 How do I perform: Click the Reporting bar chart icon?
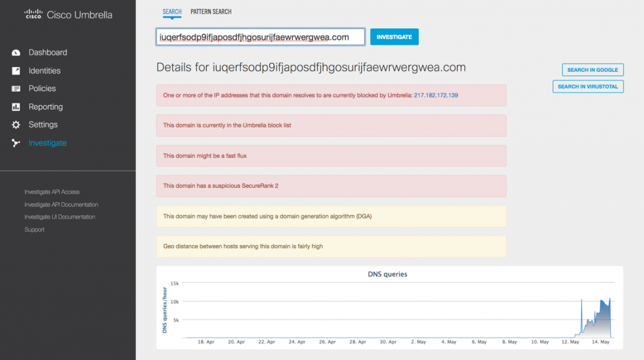[16, 107]
